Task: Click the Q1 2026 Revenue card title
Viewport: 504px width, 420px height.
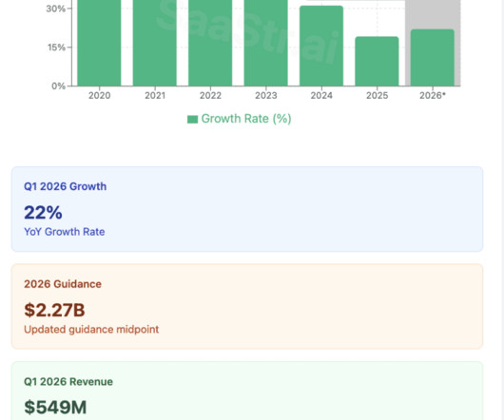Action: click(x=68, y=382)
